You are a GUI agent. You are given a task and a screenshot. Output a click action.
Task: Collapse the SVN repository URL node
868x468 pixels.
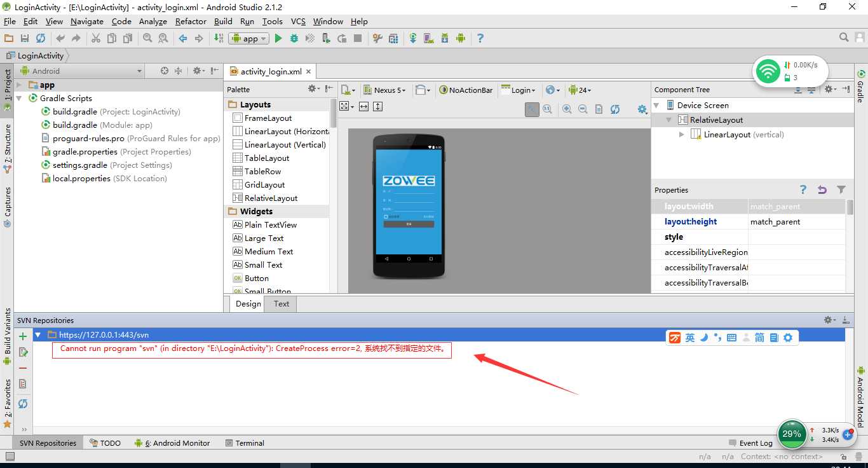click(x=38, y=334)
